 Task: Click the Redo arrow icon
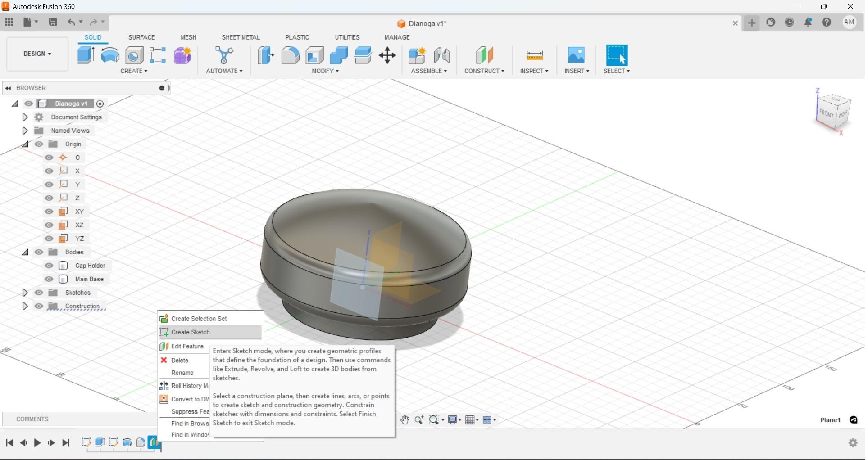point(94,22)
